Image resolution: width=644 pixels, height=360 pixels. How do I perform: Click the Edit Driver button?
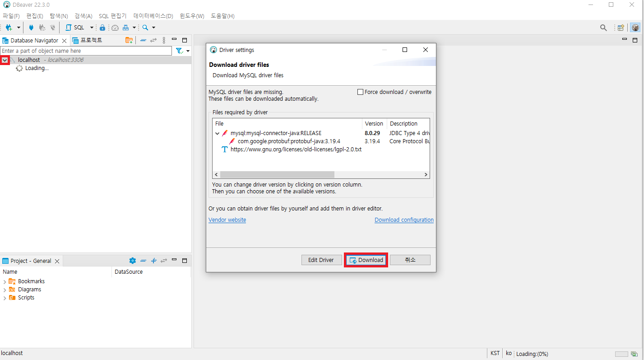(322, 260)
